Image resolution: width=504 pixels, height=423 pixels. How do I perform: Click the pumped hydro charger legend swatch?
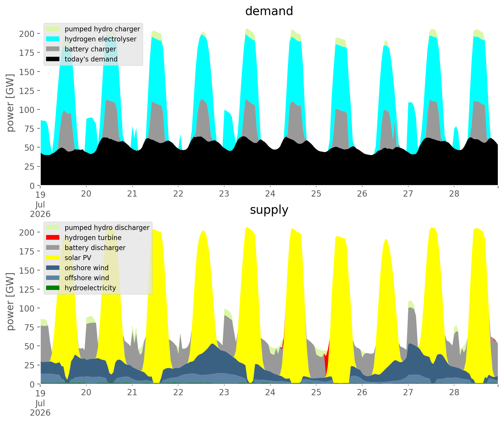coord(53,29)
